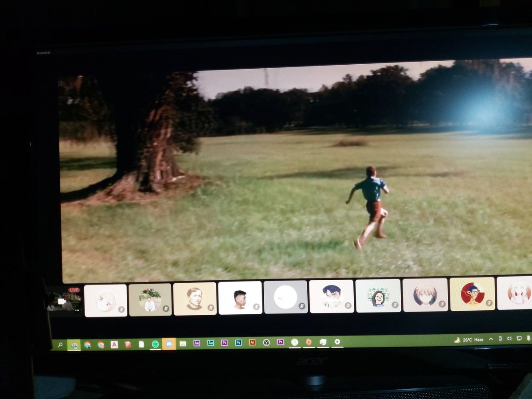
Task: Switch to Spotify from the taskbar
Action: point(155,344)
